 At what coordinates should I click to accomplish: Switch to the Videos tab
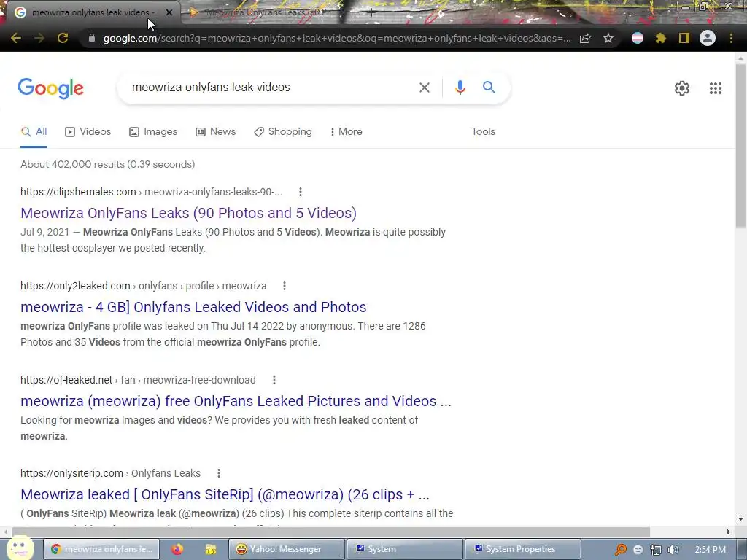pos(88,132)
